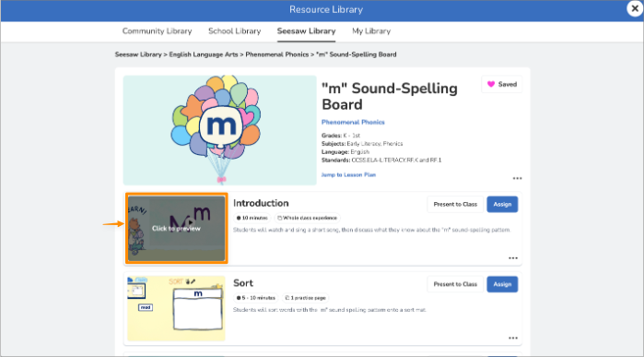Close the Resource Library dialog
The image size is (644, 357).
[635, 8]
